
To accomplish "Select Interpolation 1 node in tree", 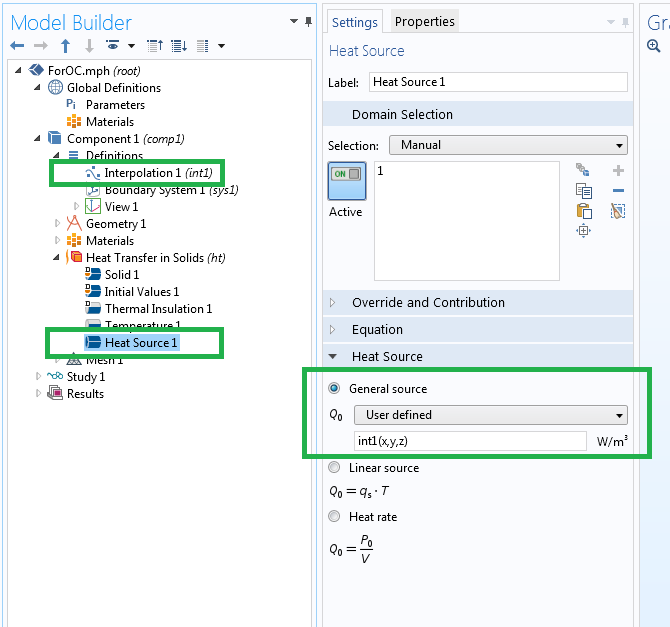I will (143, 173).
